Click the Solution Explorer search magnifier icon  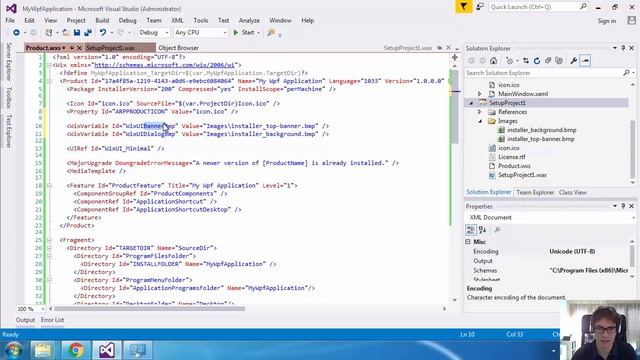pos(626,73)
